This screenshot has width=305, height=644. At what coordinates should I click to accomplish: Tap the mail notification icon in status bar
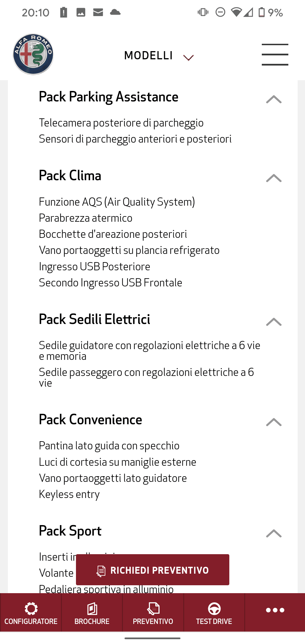(98, 12)
